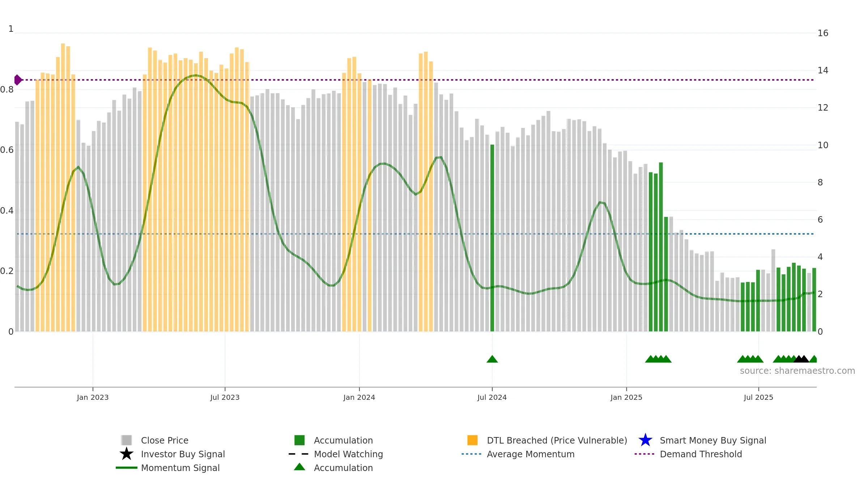This screenshot has height=488, width=868.
Task: Click the purple diamond on Demand Threshold line
Action: (x=18, y=80)
